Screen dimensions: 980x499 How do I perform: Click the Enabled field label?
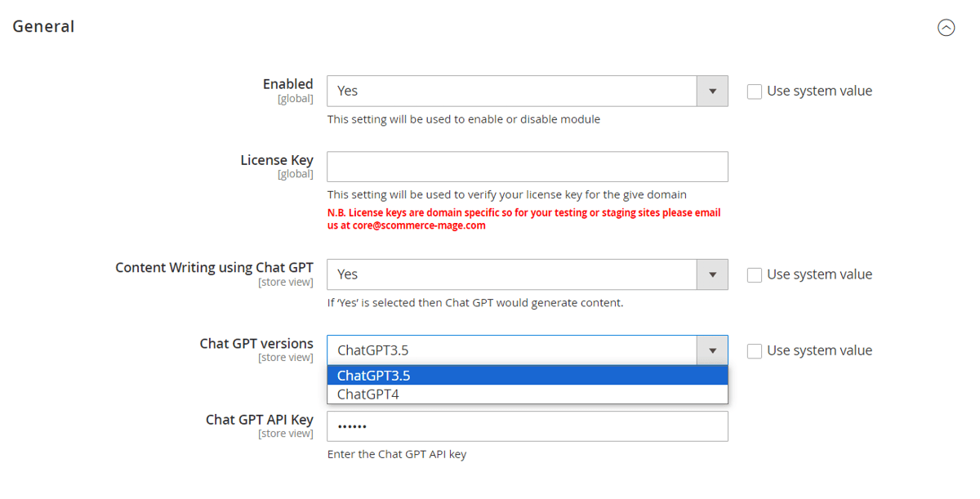click(x=288, y=84)
